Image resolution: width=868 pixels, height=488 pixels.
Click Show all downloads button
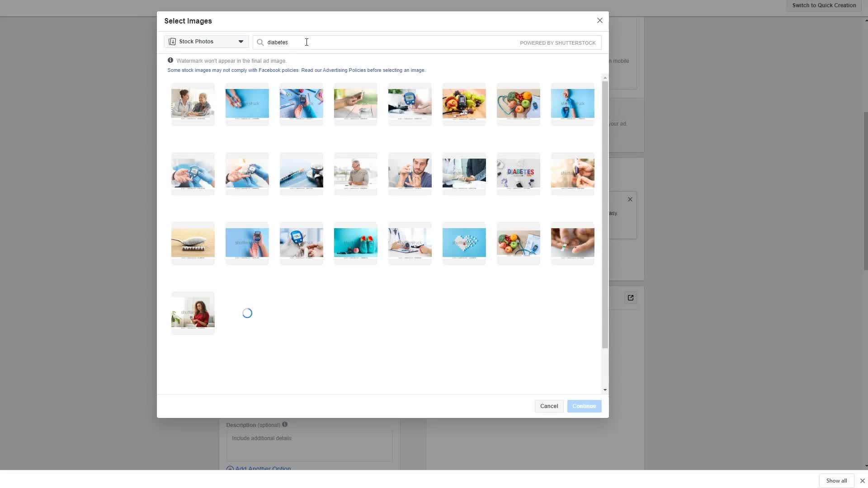[x=836, y=481]
